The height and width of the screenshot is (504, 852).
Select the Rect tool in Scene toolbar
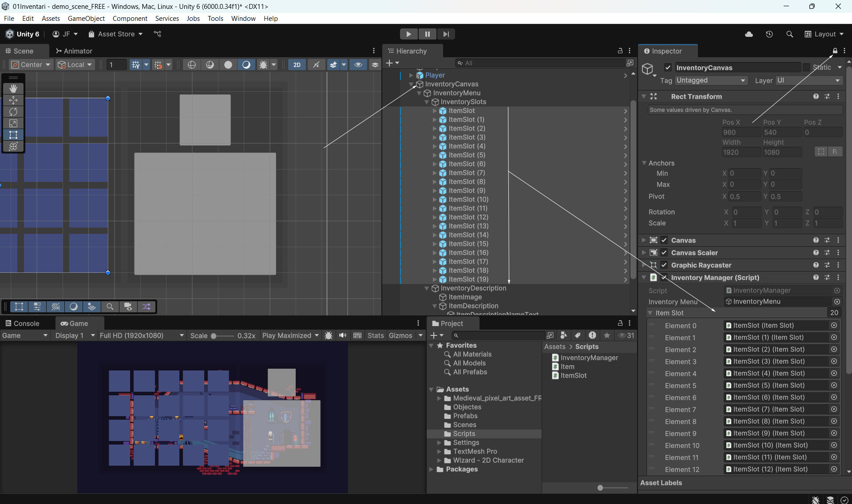[x=13, y=135]
